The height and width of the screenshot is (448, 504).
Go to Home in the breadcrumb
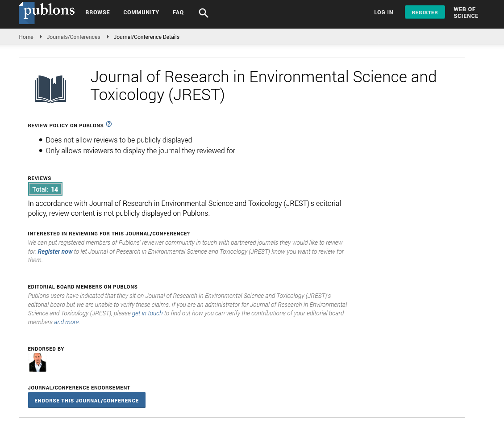[26, 37]
